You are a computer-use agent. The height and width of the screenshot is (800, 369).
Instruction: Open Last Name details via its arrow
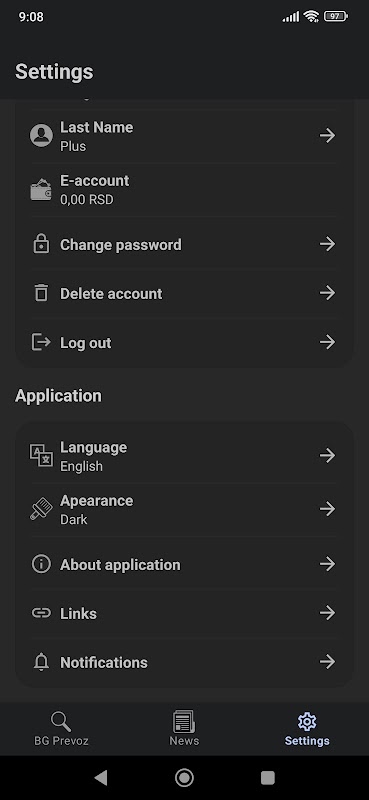pyautogui.click(x=327, y=135)
